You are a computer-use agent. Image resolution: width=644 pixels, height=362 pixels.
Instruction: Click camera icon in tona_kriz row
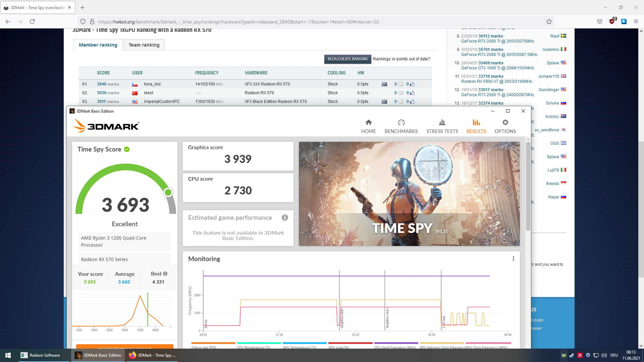click(384, 84)
